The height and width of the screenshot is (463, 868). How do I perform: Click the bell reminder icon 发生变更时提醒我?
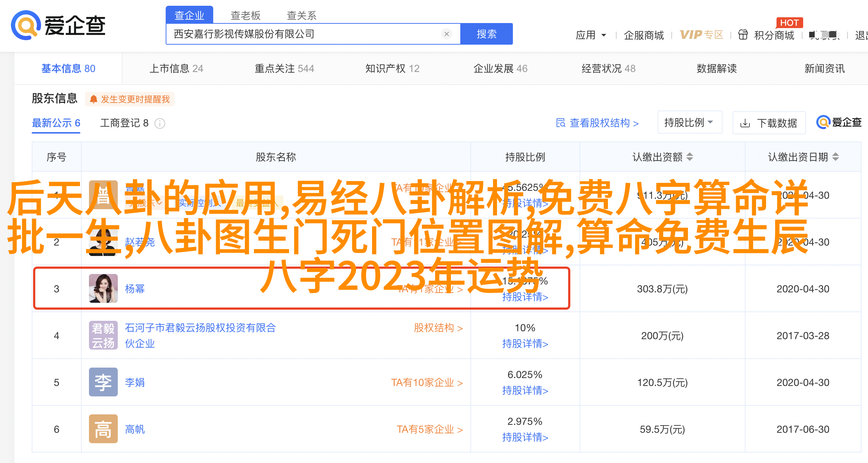pos(94,99)
